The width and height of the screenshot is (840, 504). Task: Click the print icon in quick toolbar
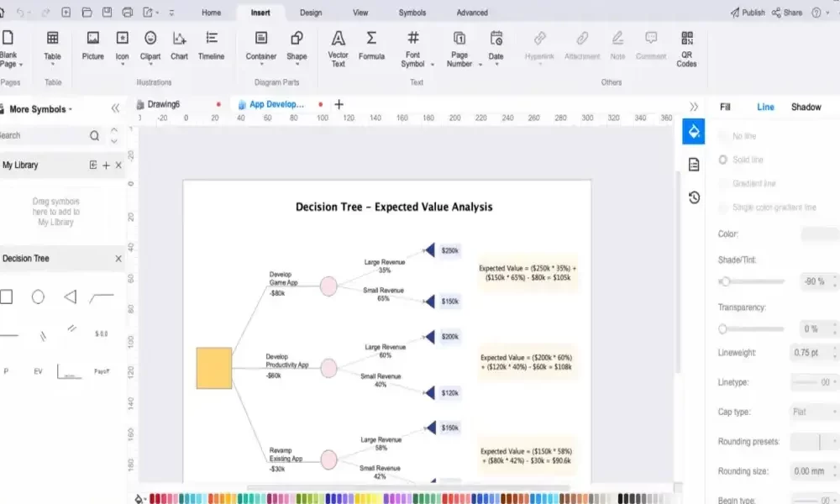127,12
